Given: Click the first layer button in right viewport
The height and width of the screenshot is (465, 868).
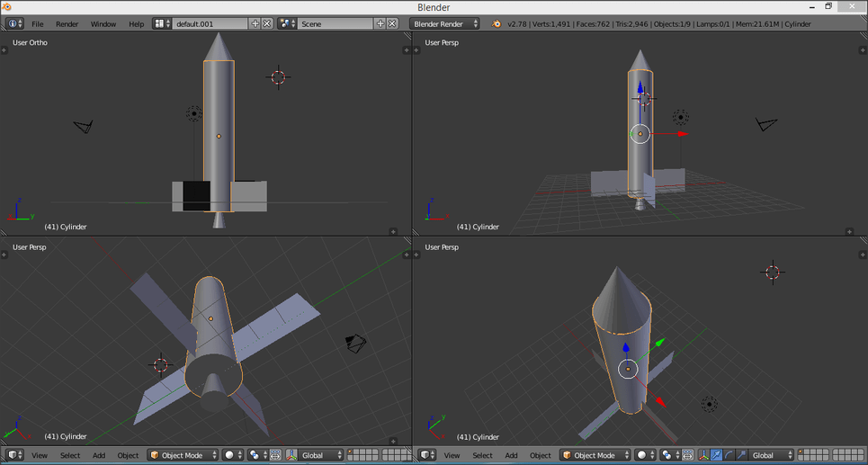Looking at the screenshot, I should click(800, 452).
